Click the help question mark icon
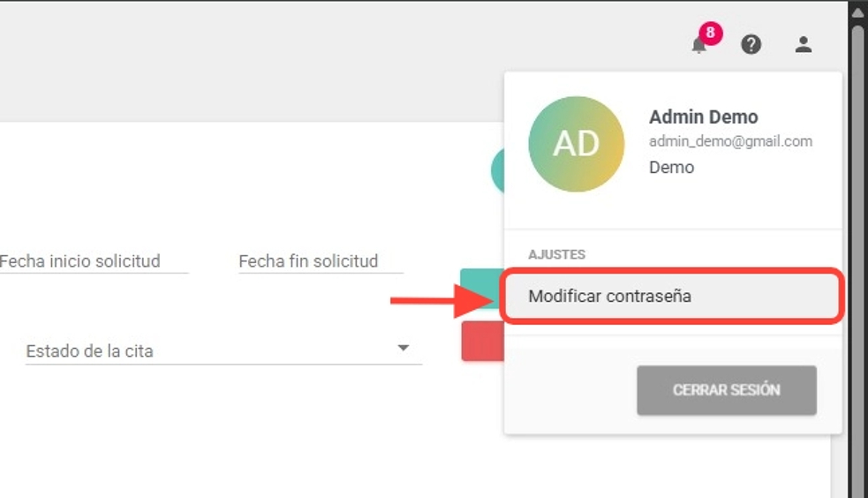This screenshot has height=498, width=868. [x=751, y=44]
